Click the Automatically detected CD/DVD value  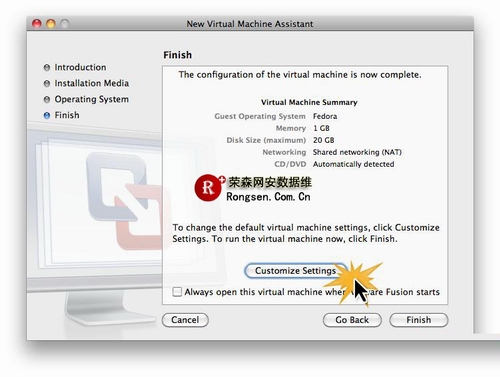[x=353, y=164]
